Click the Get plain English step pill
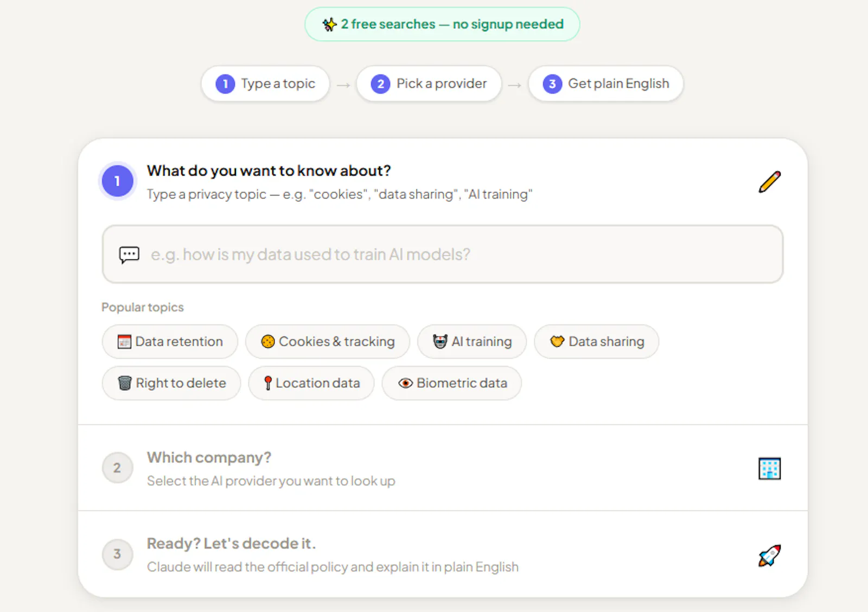The width and height of the screenshot is (868, 612). pos(606,84)
